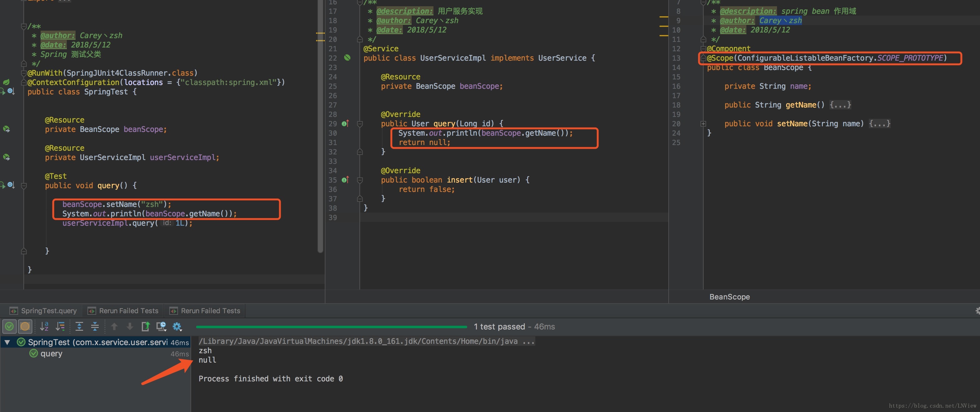Image resolution: width=980 pixels, height=412 pixels.
Task: Expand all test tree nodes
Action: tap(79, 326)
